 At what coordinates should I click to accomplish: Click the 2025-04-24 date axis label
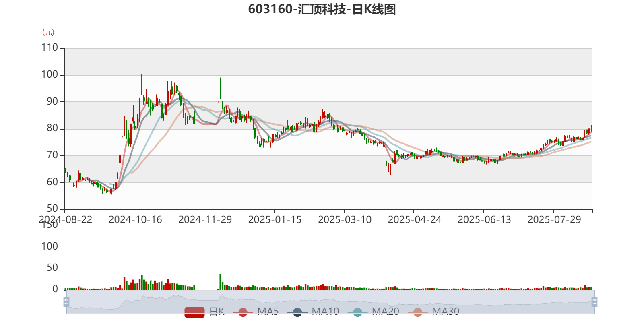[x=415, y=220]
